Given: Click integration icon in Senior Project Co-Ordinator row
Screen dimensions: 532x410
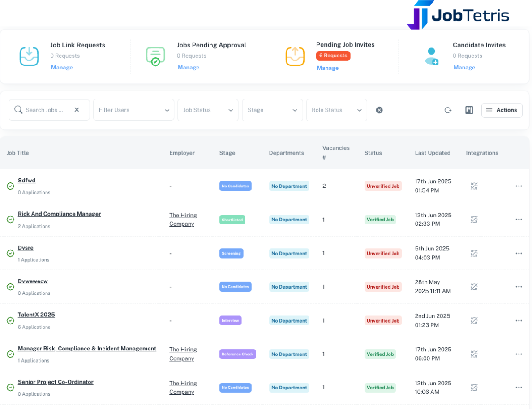Looking at the screenshot, I should [x=474, y=388].
